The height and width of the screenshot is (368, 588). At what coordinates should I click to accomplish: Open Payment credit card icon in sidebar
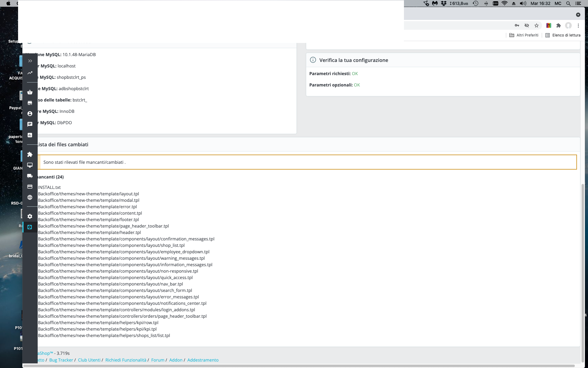(x=30, y=187)
